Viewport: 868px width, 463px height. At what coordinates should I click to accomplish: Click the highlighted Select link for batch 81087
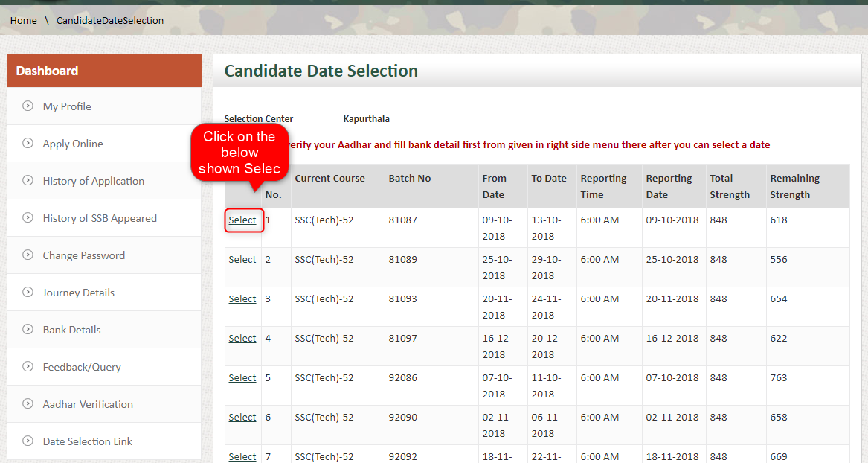point(242,220)
